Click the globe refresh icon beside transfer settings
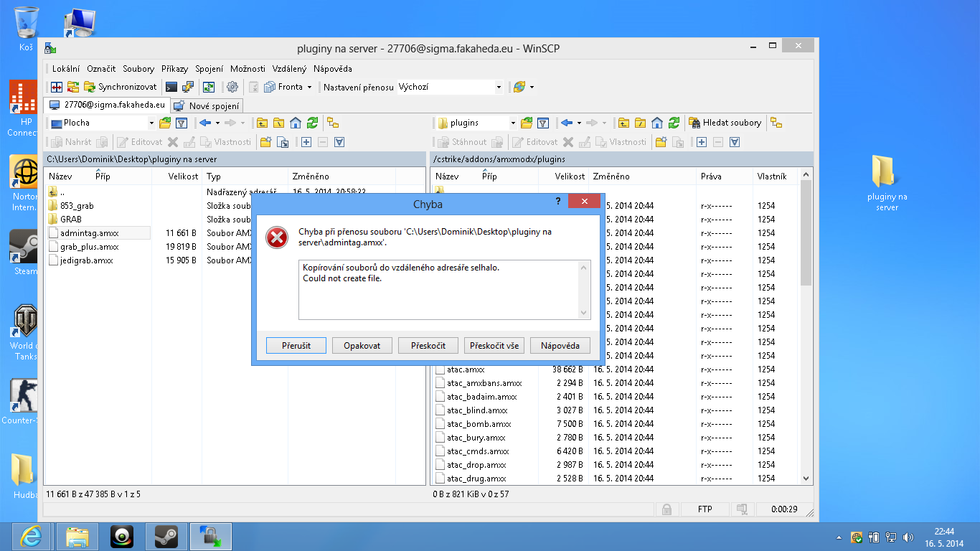 (x=519, y=87)
